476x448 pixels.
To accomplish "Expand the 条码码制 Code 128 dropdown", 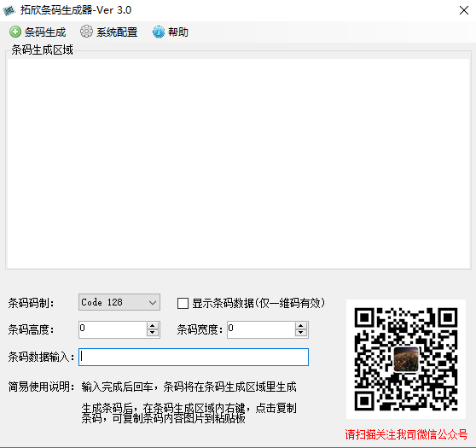I will (x=153, y=303).
